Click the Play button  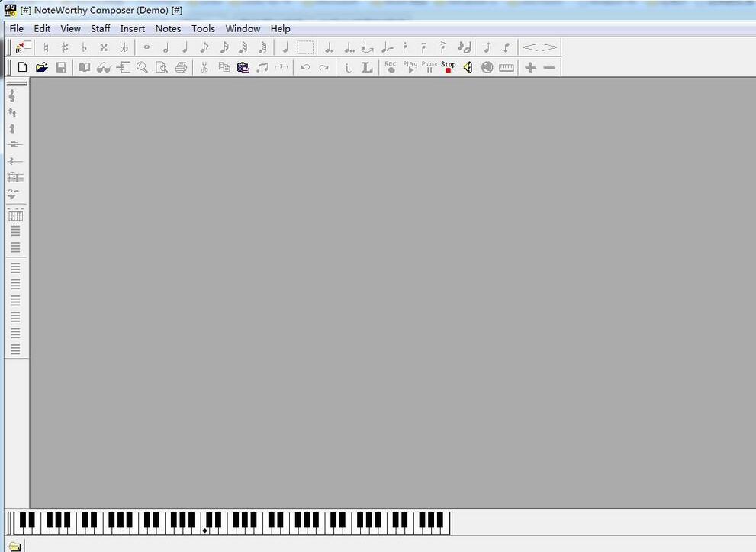[x=410, y=67]
